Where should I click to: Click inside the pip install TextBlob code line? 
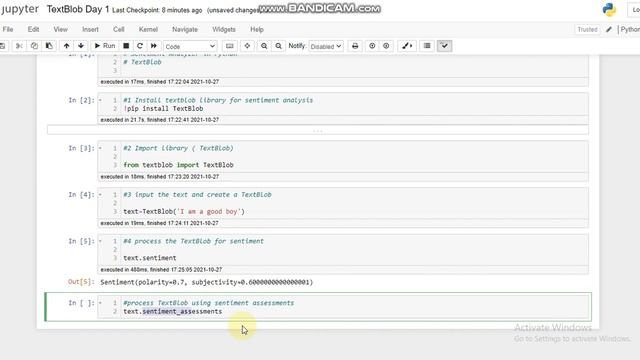163,109
